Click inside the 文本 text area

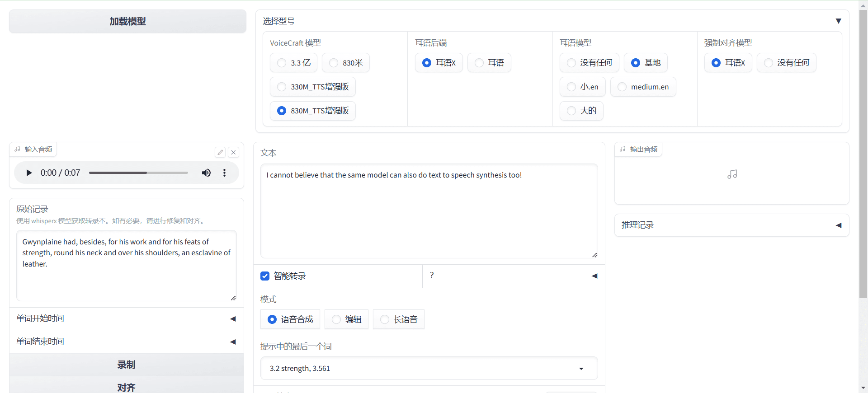click(x=429, y=211)
